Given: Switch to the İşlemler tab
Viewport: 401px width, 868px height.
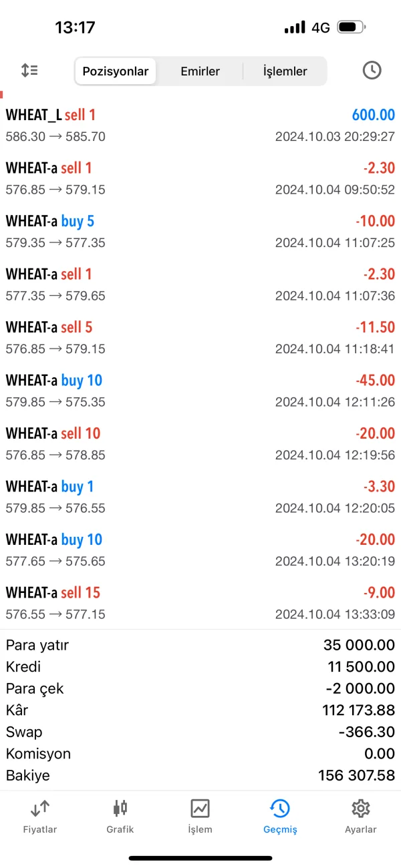Looking at the screenshot, I should tap(285, 71).
